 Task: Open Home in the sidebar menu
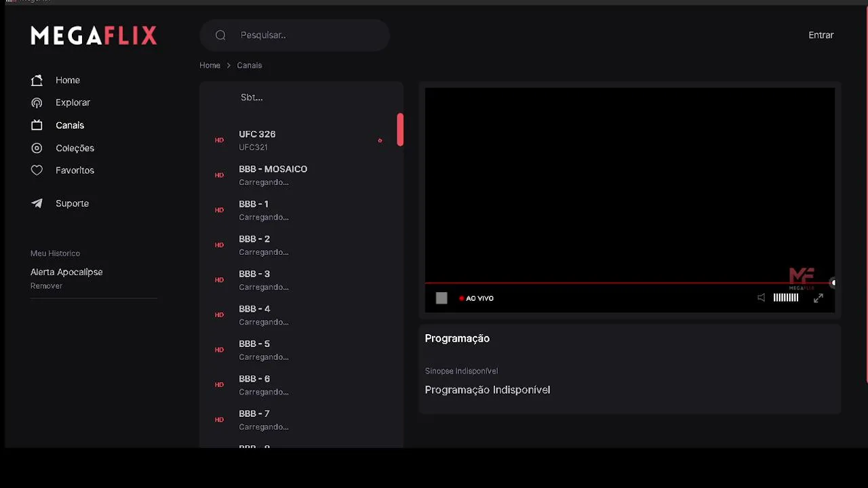pos(68,80)
